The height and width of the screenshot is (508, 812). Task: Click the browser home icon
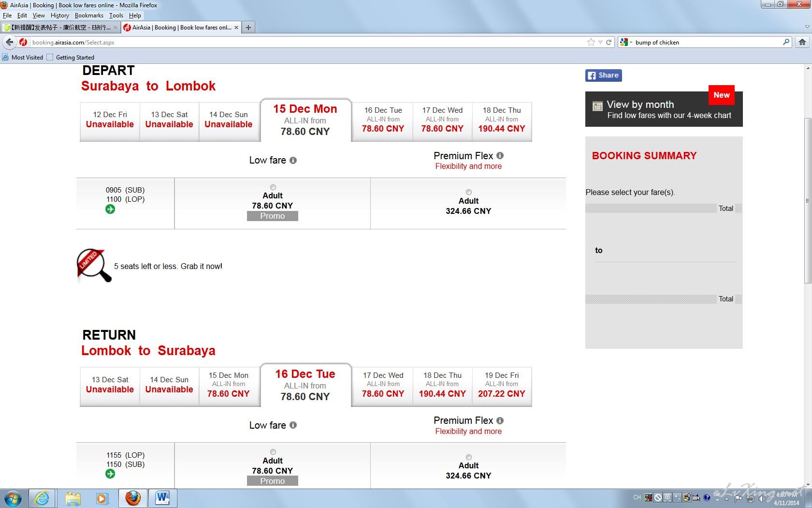802,42
